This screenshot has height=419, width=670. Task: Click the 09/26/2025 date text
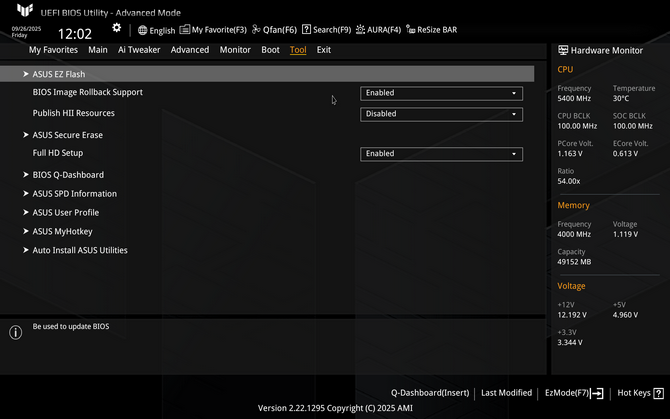pyautogui.click(x=26, y=29)
